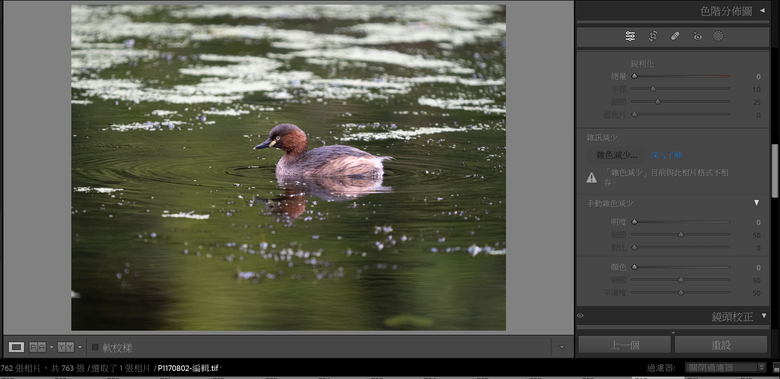Screen dimensions: 780x379
Task: Click the 平滑度 value 50
Action: click(757, 293)
